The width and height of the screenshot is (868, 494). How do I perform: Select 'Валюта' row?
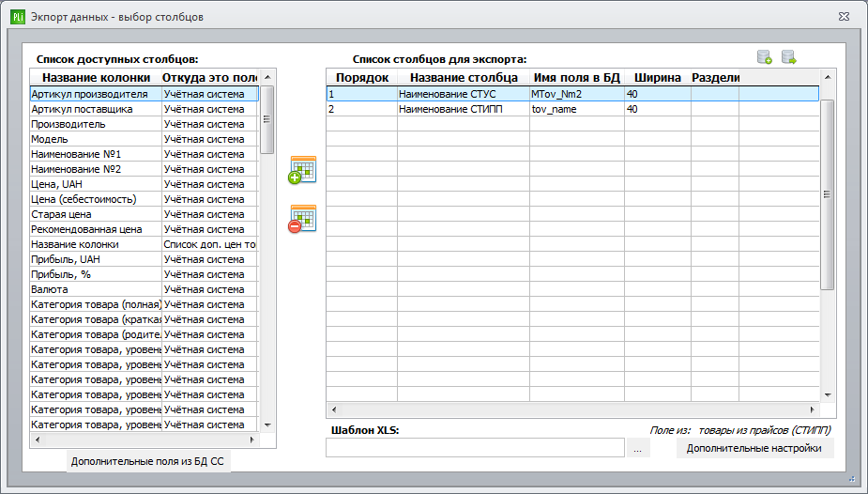pos(144,289)
